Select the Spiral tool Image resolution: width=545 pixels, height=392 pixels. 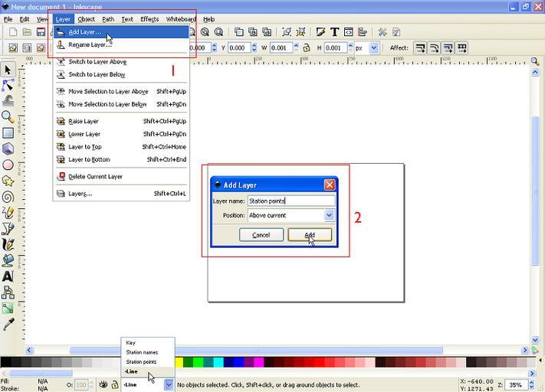[8, 197]
